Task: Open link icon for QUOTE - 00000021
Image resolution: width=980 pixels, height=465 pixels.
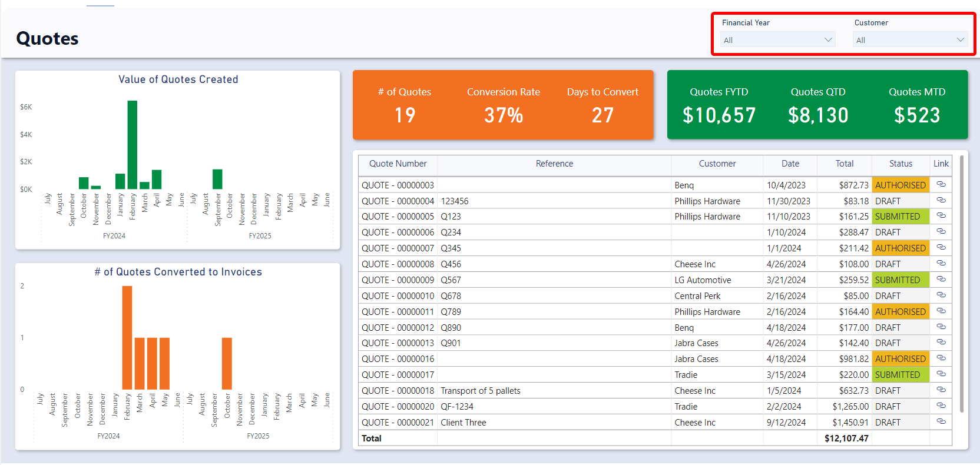Action: (941, 422)
